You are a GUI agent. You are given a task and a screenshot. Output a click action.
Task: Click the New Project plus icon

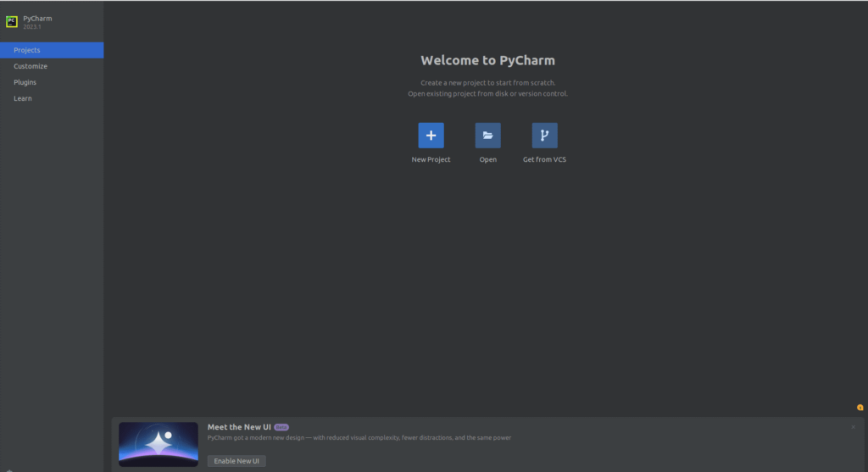pos(431,136)
